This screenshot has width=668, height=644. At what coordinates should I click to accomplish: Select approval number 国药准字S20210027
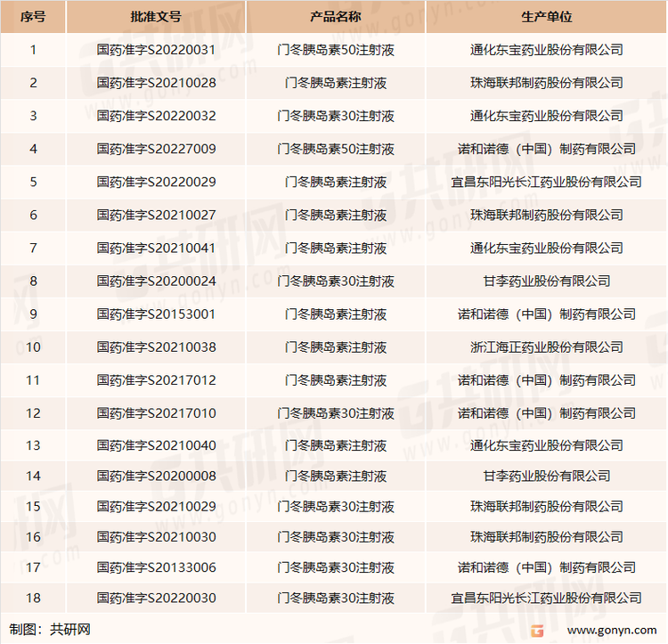tap(156, 215)
